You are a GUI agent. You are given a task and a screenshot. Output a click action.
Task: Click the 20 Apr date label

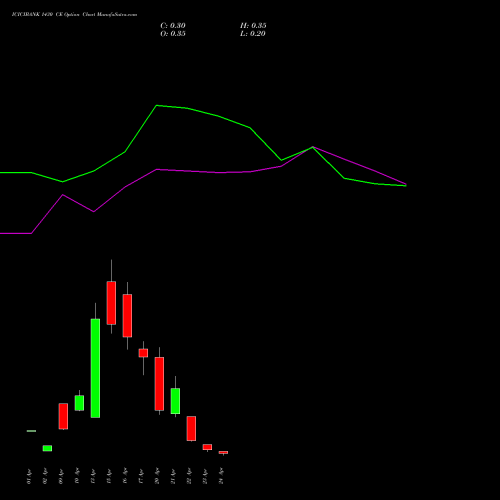coord(157,476)
